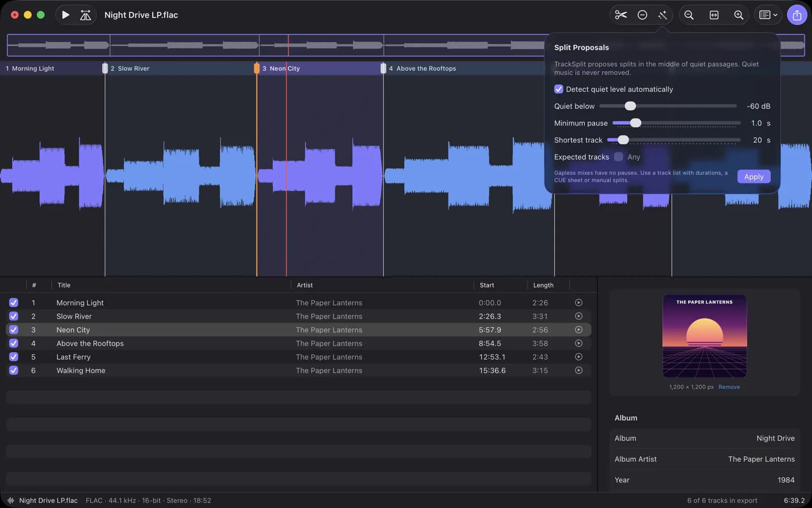812x508 pixels.
Task: Uncheck Slow River export checkbox
Action: pos(14,316)
